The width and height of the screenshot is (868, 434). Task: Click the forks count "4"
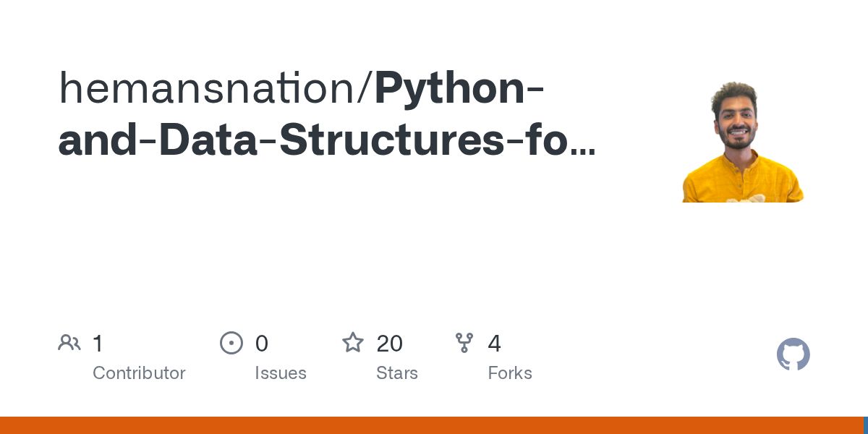click(x=495, y=344)
